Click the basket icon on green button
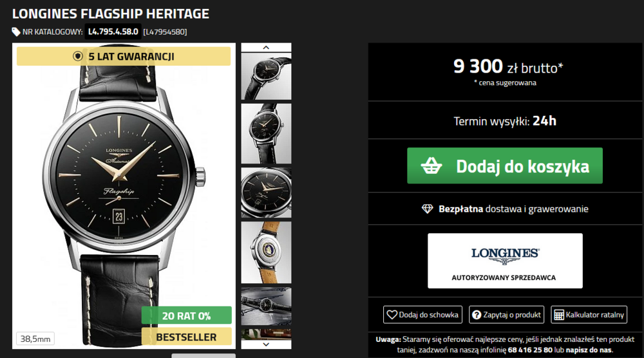This screenshot has width=644, height=358. pos(431,166)
